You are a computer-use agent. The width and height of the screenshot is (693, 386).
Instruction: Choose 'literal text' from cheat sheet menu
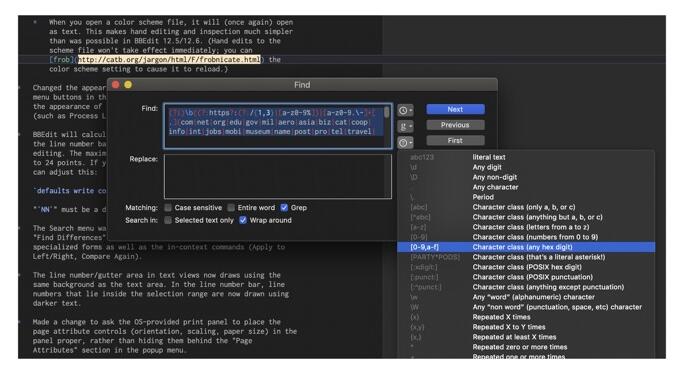[x=526, y=157]
